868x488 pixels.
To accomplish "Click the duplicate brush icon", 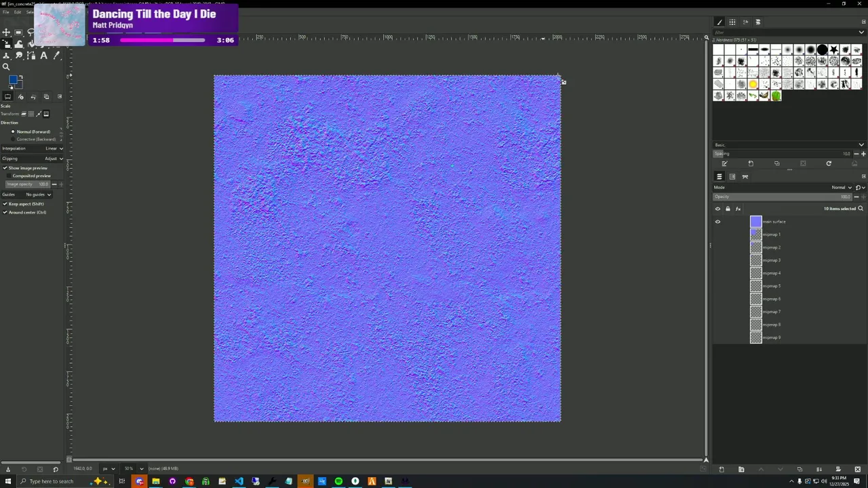I will pos(777,163).
